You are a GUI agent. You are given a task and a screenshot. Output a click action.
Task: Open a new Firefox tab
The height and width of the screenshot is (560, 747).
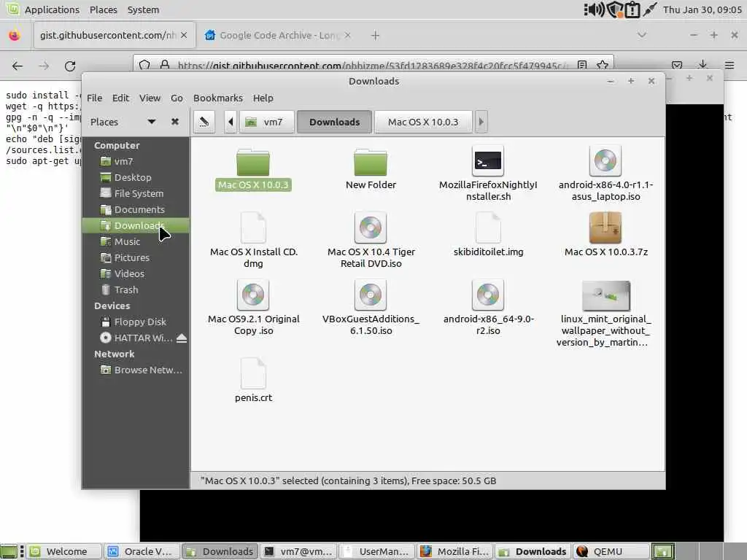(x=376, y=35)
